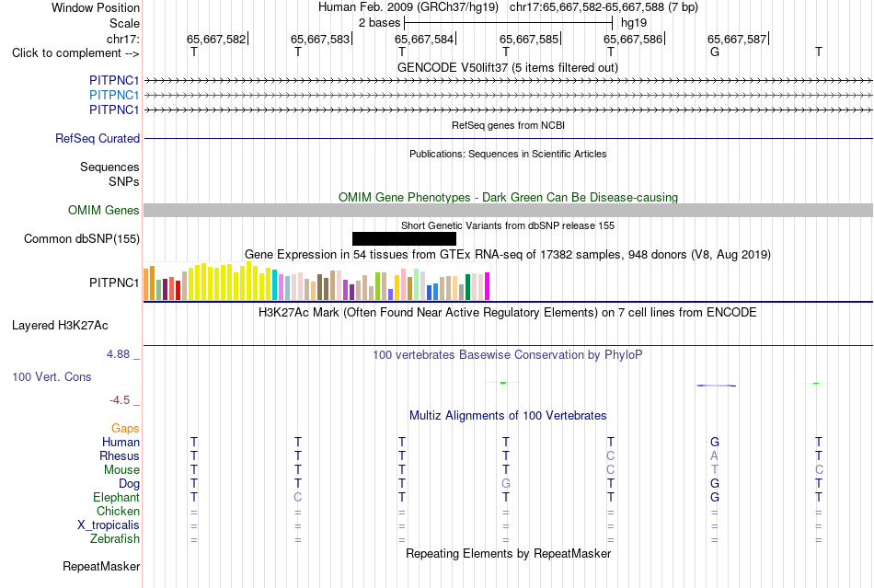874x588 pixels.
Task: Click position label 65,667,587
Action: tap(737, 39)
